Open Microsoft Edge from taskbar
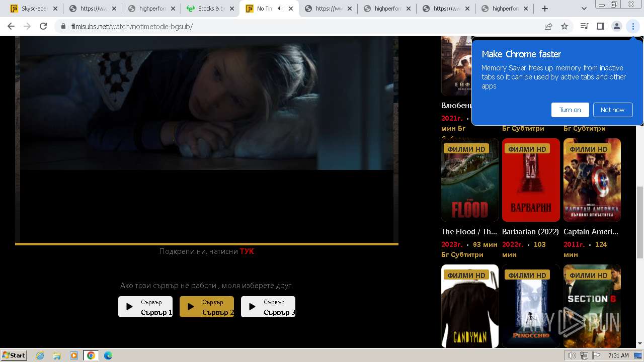 point(108,355)
